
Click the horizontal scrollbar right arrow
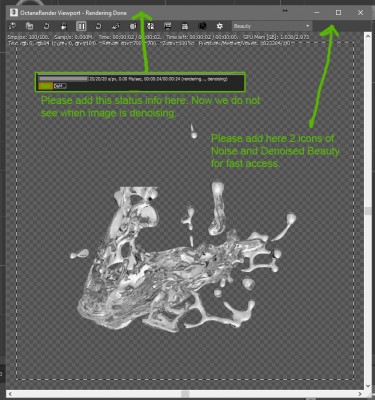click(x=360, y=394)
